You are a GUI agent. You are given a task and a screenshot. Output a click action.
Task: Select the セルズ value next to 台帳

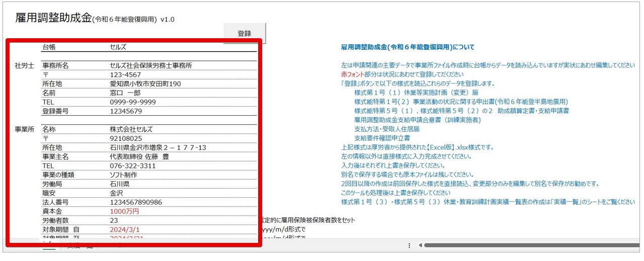118,47
